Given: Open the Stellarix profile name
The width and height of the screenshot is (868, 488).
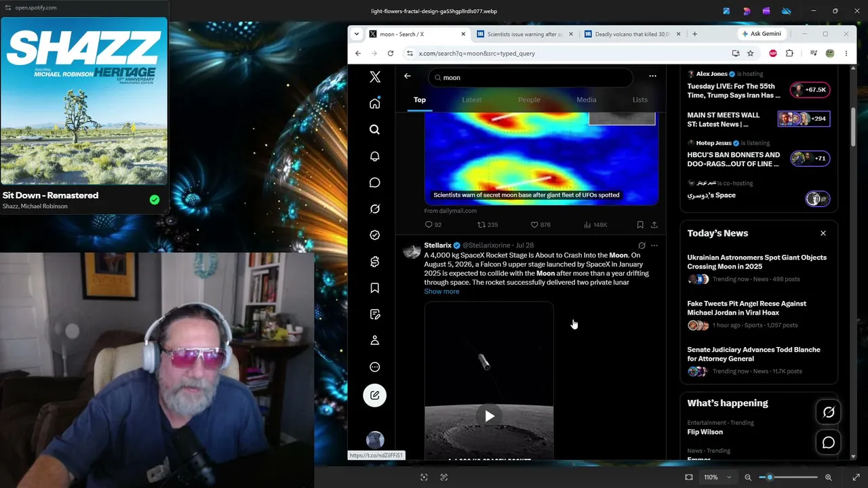Looking at the screenshot, I should tap(437, 245).
